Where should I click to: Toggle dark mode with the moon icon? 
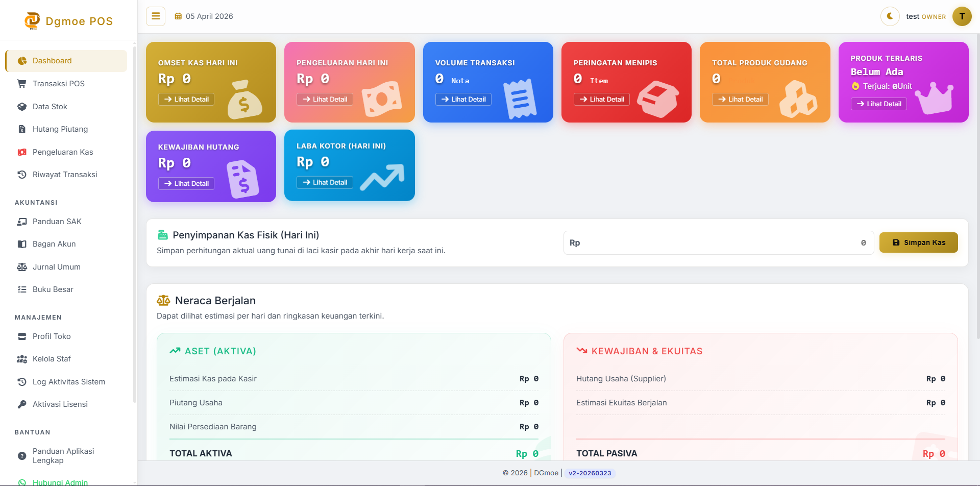(890, 16)
